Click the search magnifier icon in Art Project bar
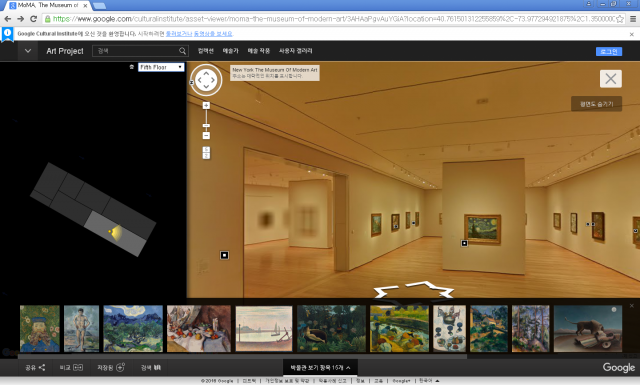The width and height of the screenshot is (640, 385). click(x=182, y=51)
